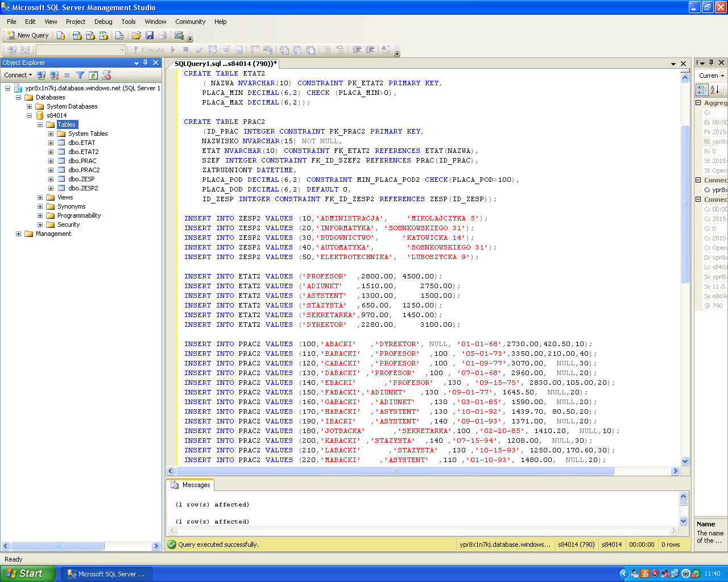Image resolution: width=728 pixels, height=582 pixels.
Task: Toggle auto-hide pin on Properties panel
Action: point(711,63)
